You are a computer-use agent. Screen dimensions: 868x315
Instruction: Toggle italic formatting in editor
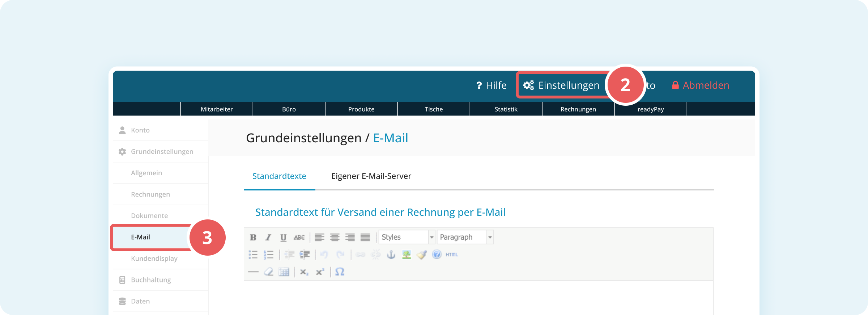point(268,238)
